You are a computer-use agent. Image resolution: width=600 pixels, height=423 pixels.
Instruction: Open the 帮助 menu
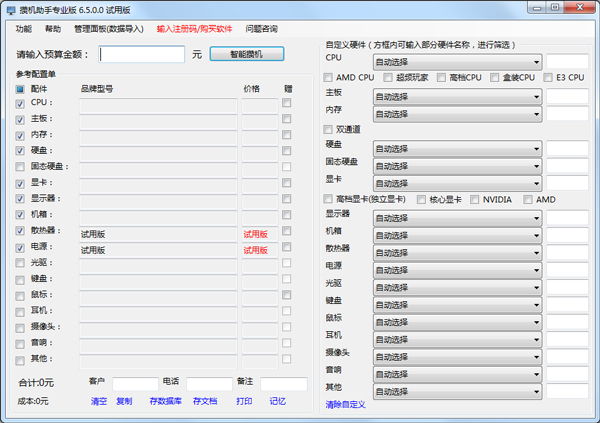coord(53,29)
